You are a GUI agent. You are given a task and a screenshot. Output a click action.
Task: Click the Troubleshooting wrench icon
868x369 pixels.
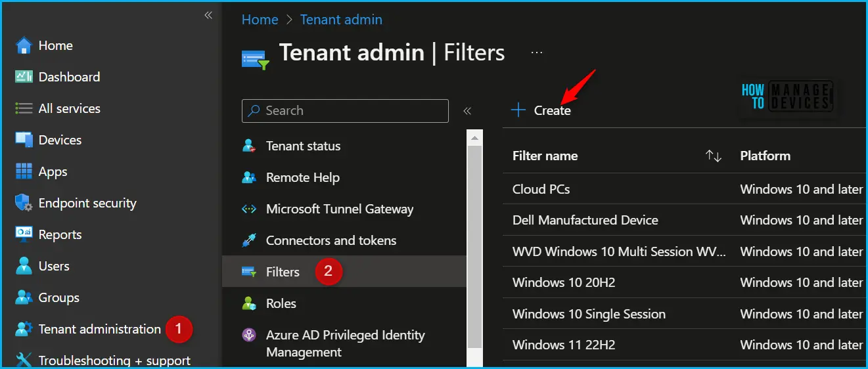coord(24,360)
